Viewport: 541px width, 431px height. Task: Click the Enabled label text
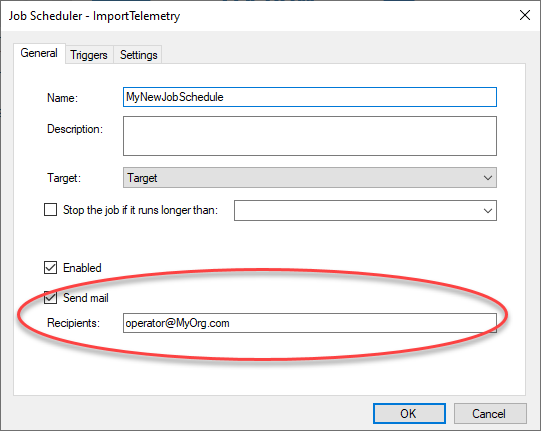(x=82, y=268)
